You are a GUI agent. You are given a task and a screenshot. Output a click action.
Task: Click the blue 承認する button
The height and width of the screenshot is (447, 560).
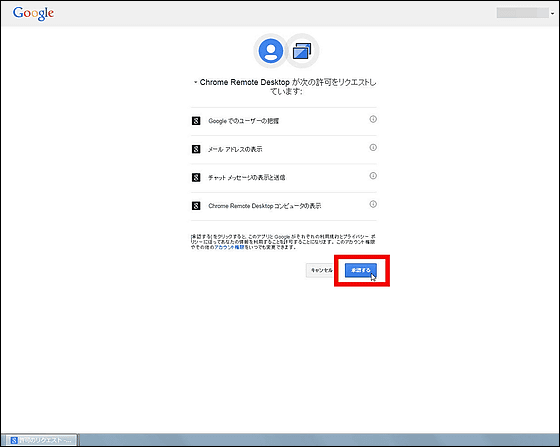(361, 270)
